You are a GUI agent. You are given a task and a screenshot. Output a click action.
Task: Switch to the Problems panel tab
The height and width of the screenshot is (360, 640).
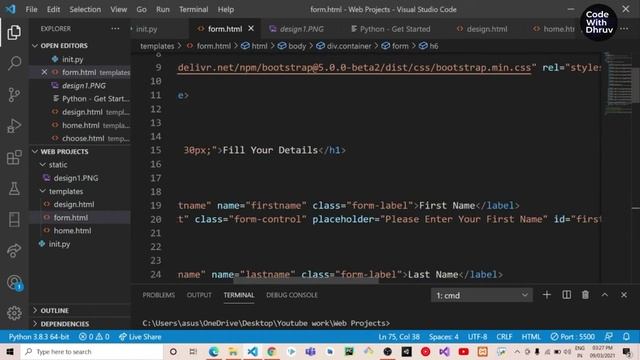pyautogui.click(x=159, y=295)
